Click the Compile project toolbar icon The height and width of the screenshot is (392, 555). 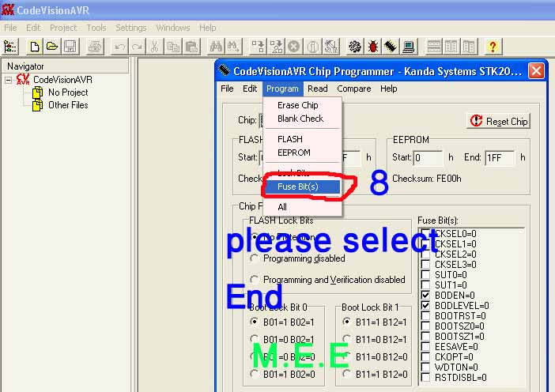tap(258, 47)
